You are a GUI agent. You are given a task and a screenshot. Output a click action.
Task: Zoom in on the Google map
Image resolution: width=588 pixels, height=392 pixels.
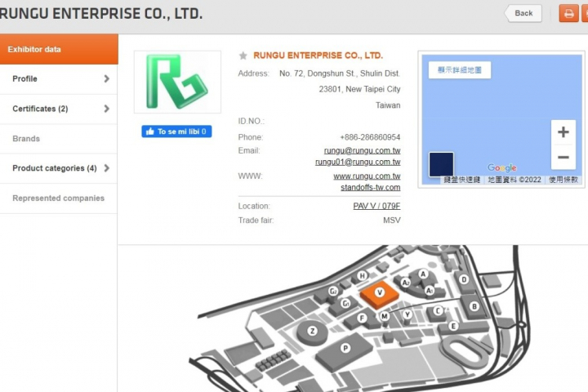point(563,132)
